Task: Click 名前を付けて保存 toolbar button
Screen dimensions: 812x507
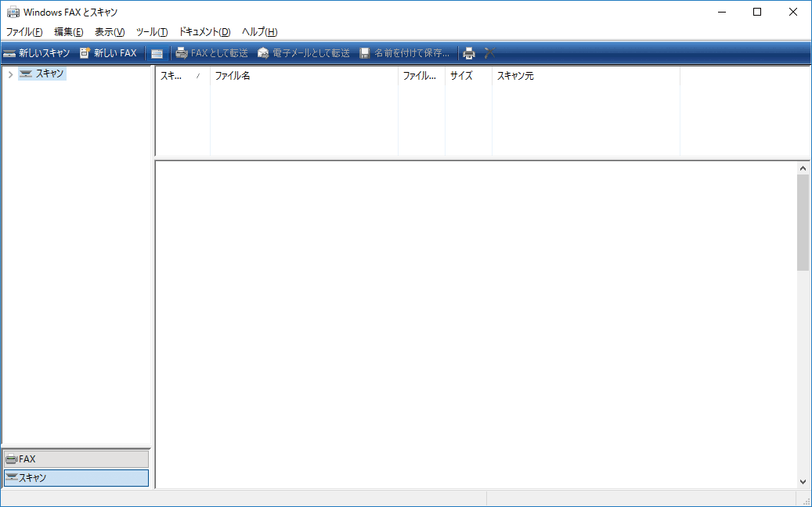Action: [x=405, y=53]
